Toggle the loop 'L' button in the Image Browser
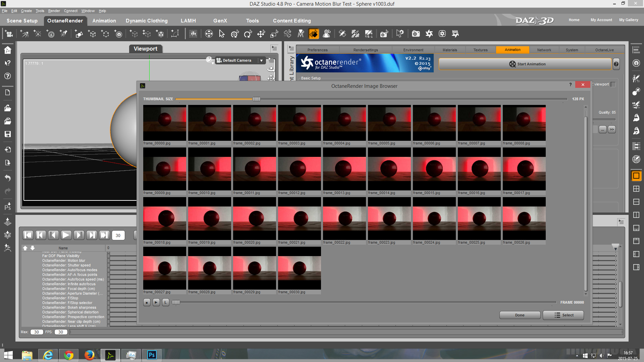 (x=165, y=302)
